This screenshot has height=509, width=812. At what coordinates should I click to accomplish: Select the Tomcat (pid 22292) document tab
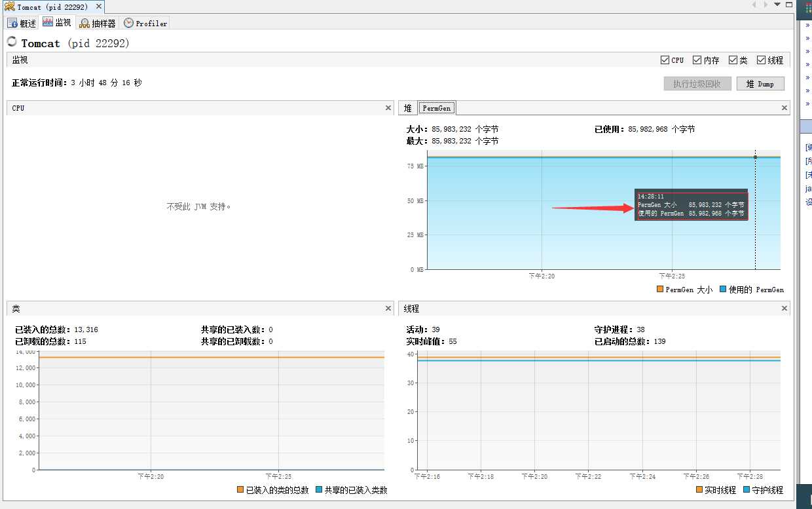pyautogui.click(x=52, y=7)
